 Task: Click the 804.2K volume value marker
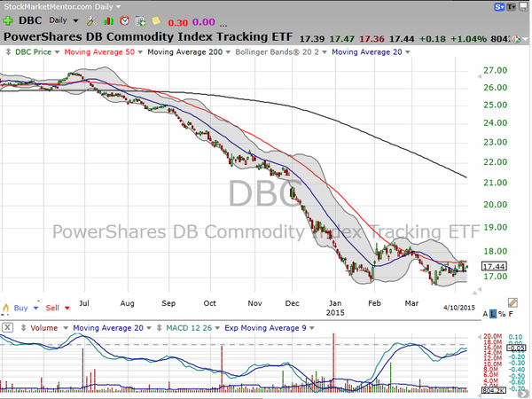click(494, 390)
